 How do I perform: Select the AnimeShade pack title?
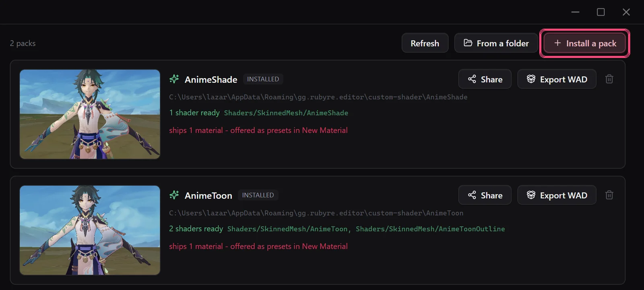(211, 79)
